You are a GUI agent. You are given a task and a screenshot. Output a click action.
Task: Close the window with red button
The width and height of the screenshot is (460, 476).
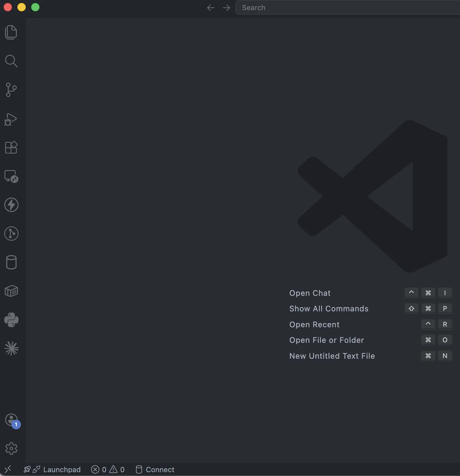coord(8,7)
